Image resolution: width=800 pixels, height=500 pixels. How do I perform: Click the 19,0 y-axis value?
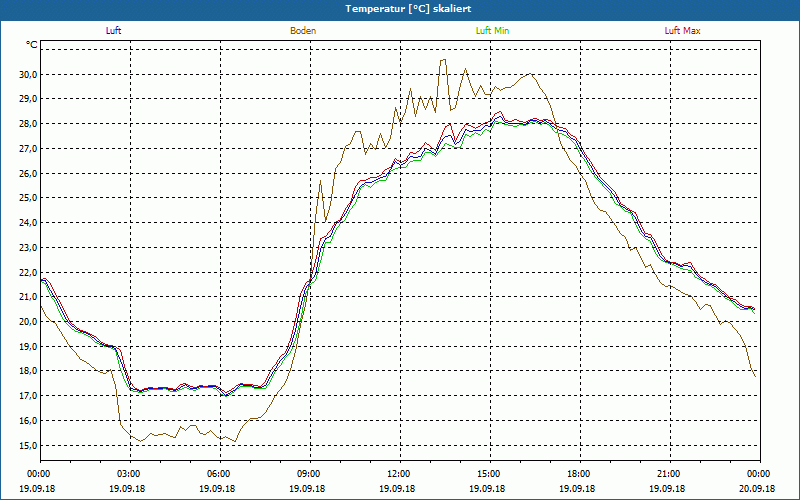(28, 346)
